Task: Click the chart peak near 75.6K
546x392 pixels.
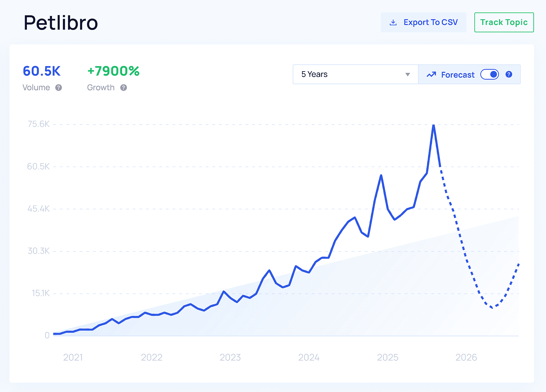Action: [434, 125]
